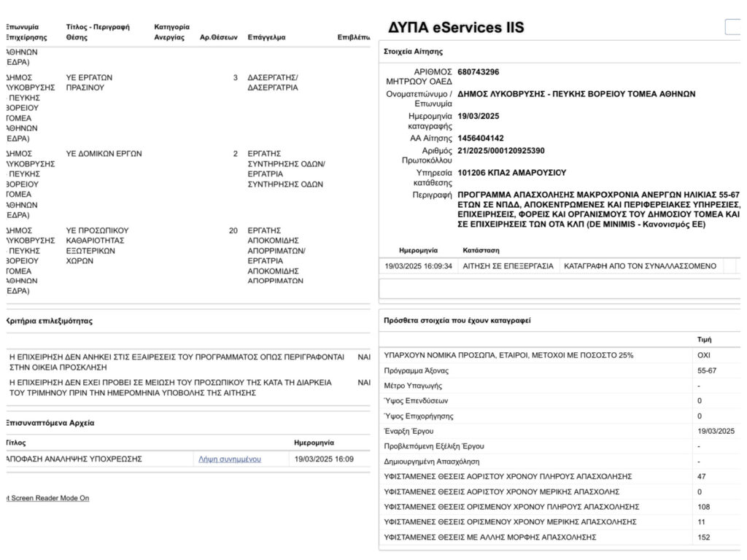This screenshot has height=560, width=747.
Task: Select the 'ΥΕ ΕΡΓΑΤΩΝ ΠΡΑΣΙΝΟΥ' position row
Action: [x=188, y=108]
